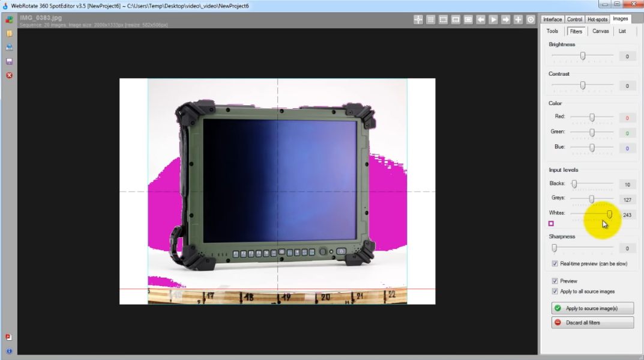The width and height of the screenshot is (644, 360).
Task: Toggle Apply to all source images
Action: tap(555, 291)
